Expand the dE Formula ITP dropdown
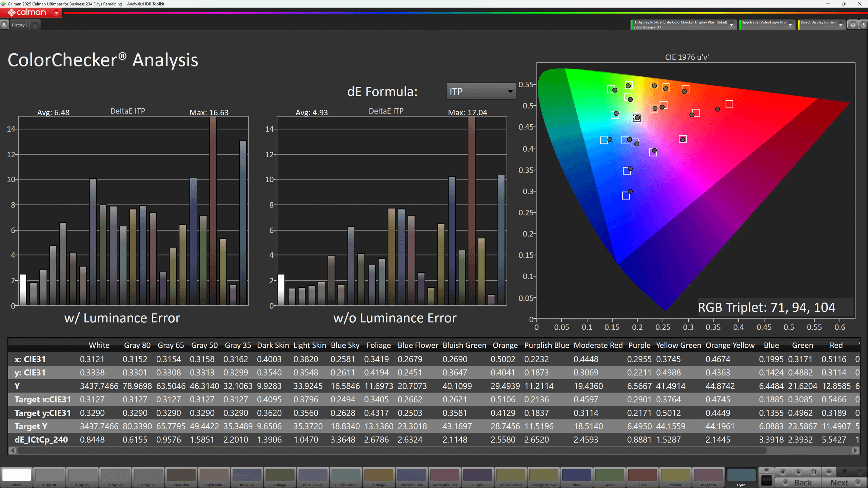 point(510,91)
